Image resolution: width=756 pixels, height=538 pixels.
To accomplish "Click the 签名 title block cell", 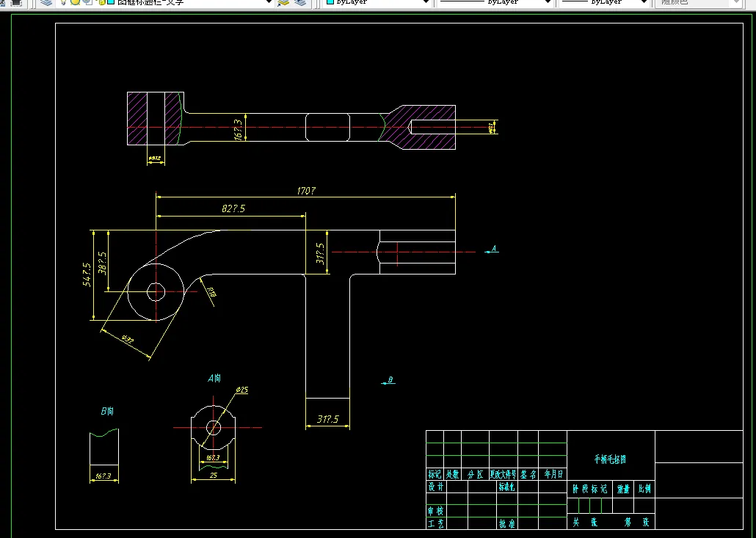I will (x=528, y=474).
